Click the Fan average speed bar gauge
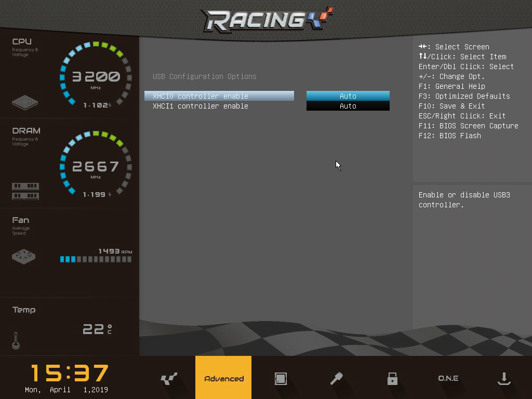 click(x=96, y=259)
